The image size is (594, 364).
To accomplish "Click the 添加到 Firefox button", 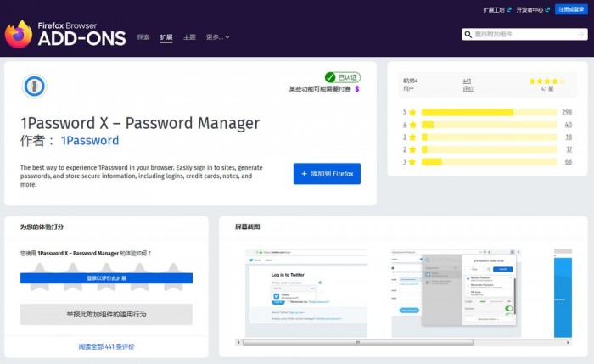I will coord(327,174).
